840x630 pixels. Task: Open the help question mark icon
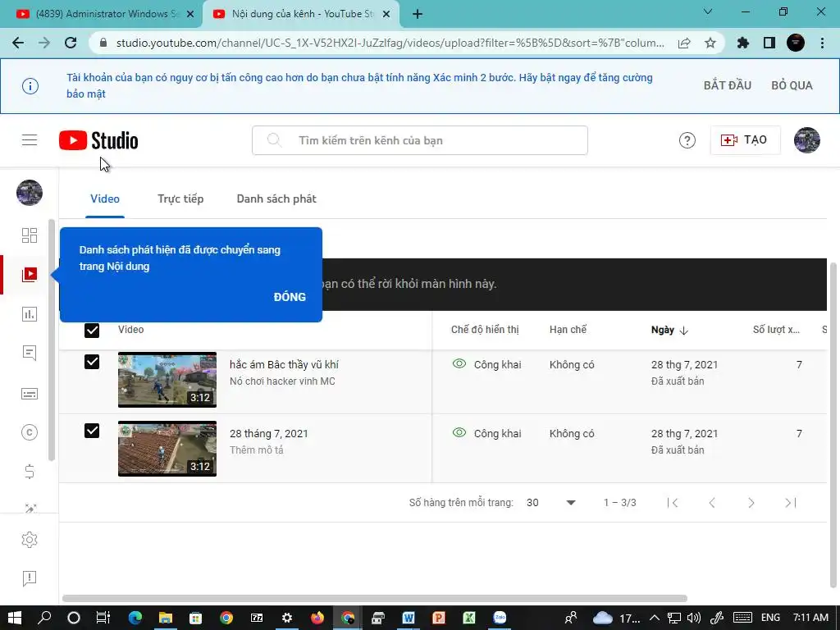(x=687, y=140)
